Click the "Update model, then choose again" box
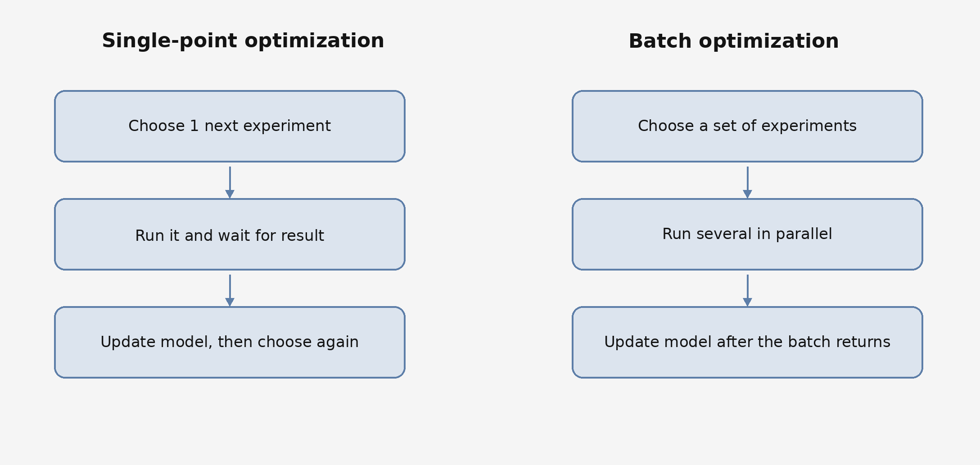This screenshot has width=980, height=465. 230,342
